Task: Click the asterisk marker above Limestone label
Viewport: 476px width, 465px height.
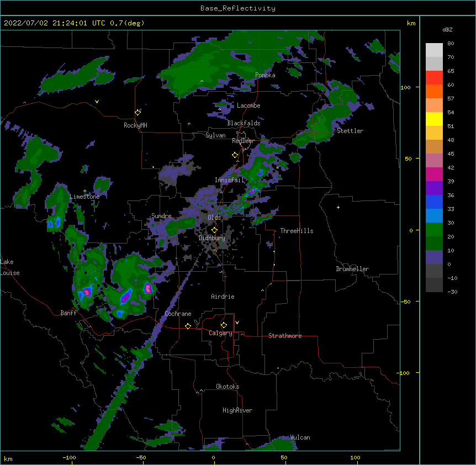Action: [x=85, y=191]
